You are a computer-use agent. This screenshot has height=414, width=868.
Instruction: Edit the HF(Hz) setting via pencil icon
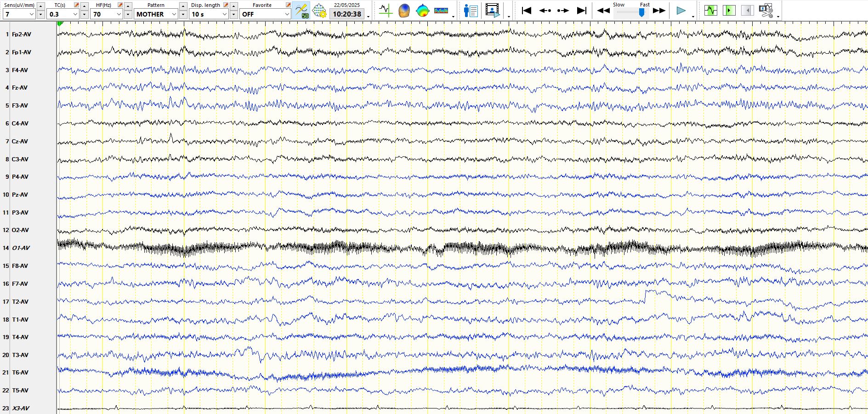click(120, 5)
